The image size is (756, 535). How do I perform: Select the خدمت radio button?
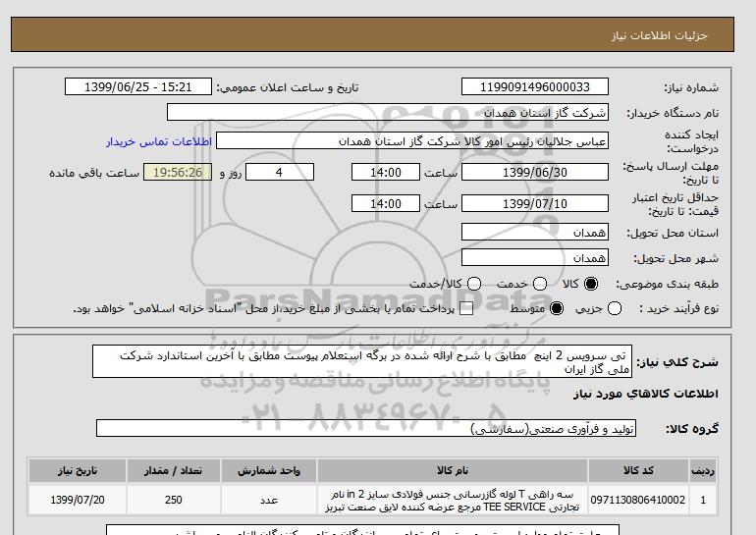click(540, 284)
